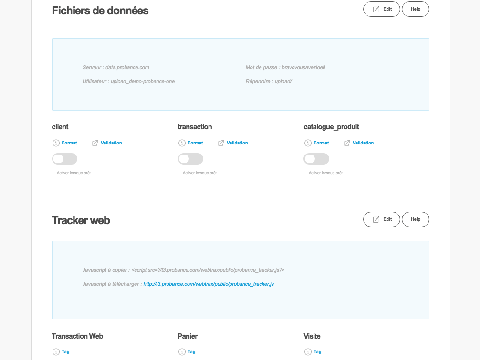The height and width of the screenshot is (360, 480).
Task: Enable the catalogue_produit file toggle
Action: (x=316, y=159)
